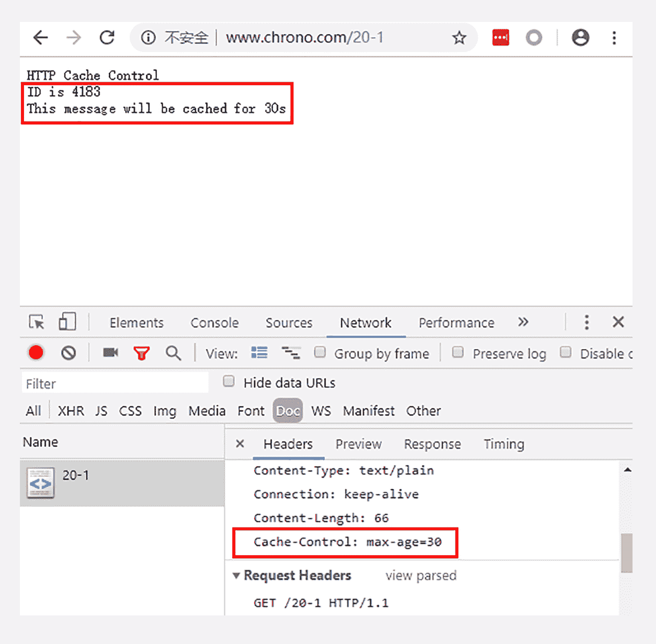This screenshot has width=656, height=644.
Task: Collapse the Request Headers section
Action: pyautogui.click(x=236, y=576)
